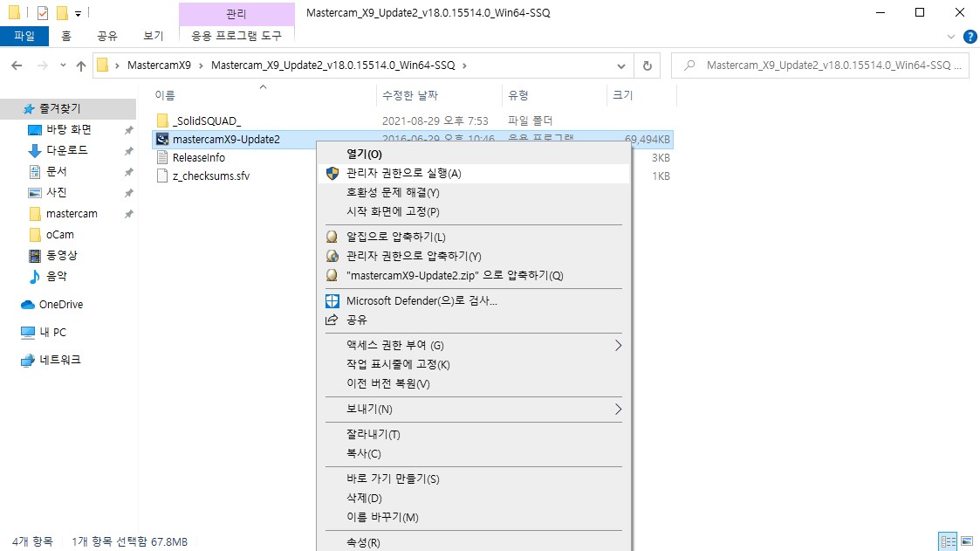The height and width of the screenshot is (551, 980).
Task: Open the 파일 ribbon tab
Action: (24, 37)
